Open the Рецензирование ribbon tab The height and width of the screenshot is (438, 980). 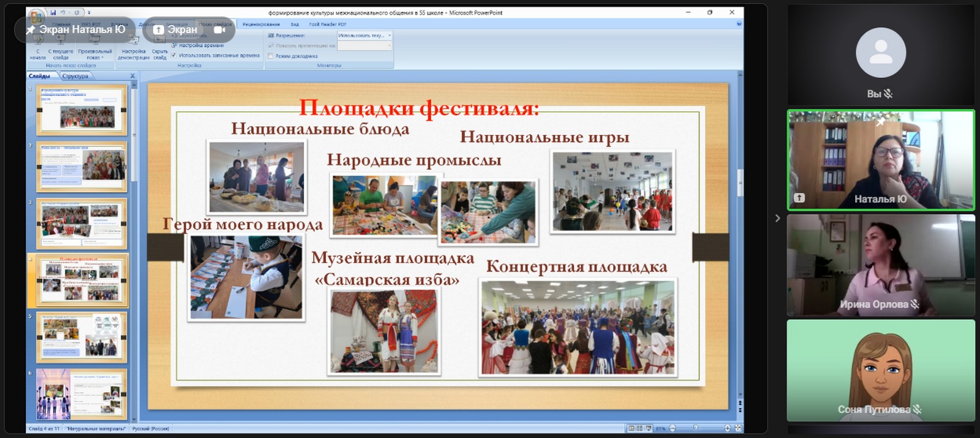click(261, 25)
